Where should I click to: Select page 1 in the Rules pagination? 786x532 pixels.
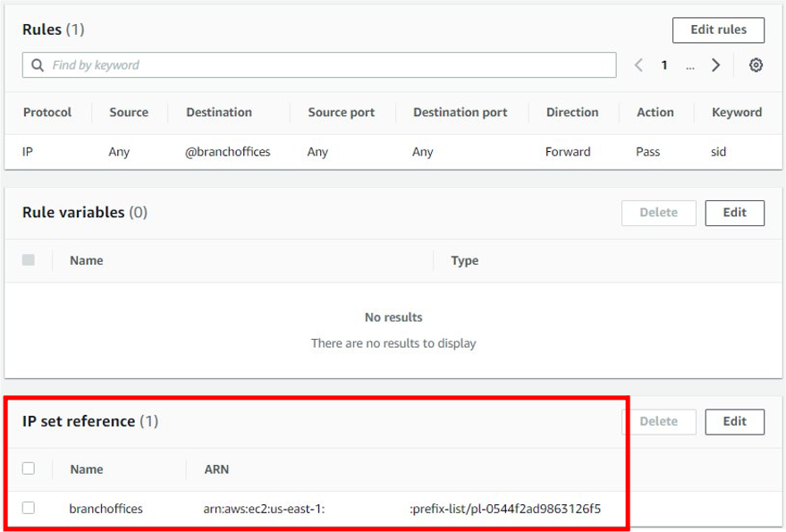coord(666,64)
